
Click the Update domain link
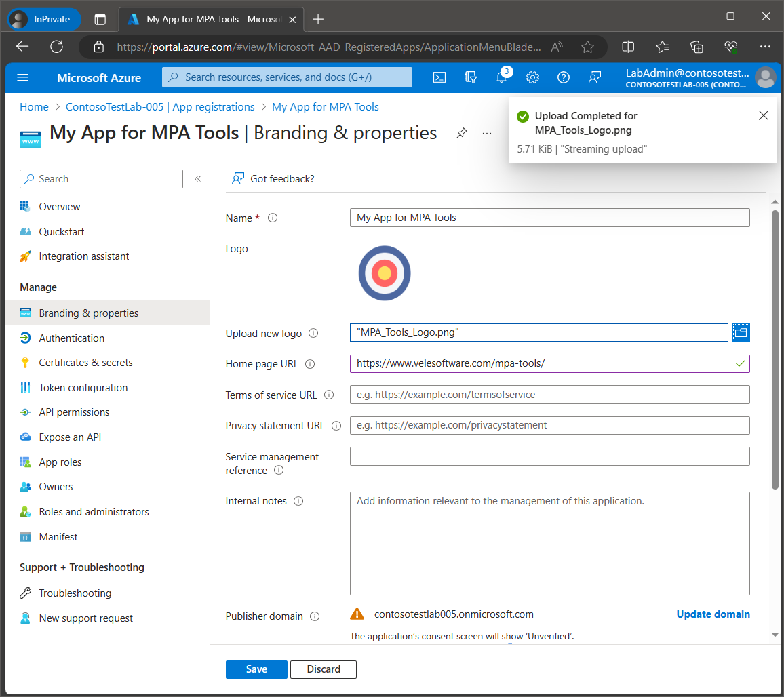pos(713,614)
